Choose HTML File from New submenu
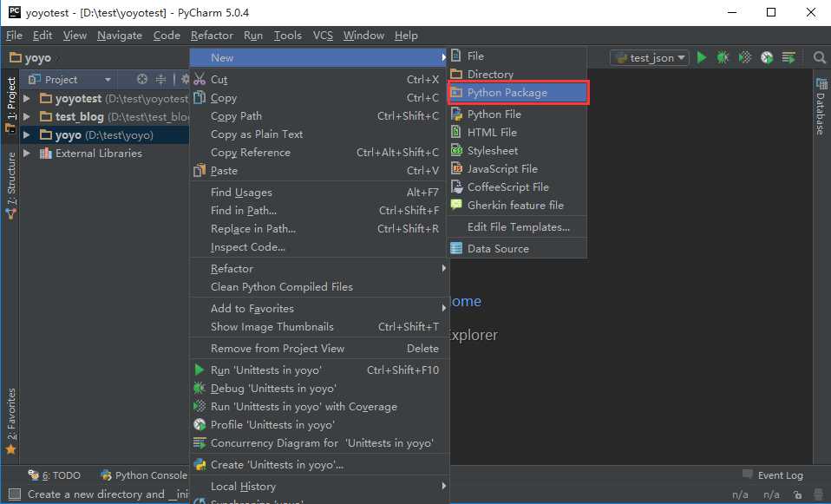The width and height of the screenshot is (831, 504). pyautogui.click(x=518, y=132)
